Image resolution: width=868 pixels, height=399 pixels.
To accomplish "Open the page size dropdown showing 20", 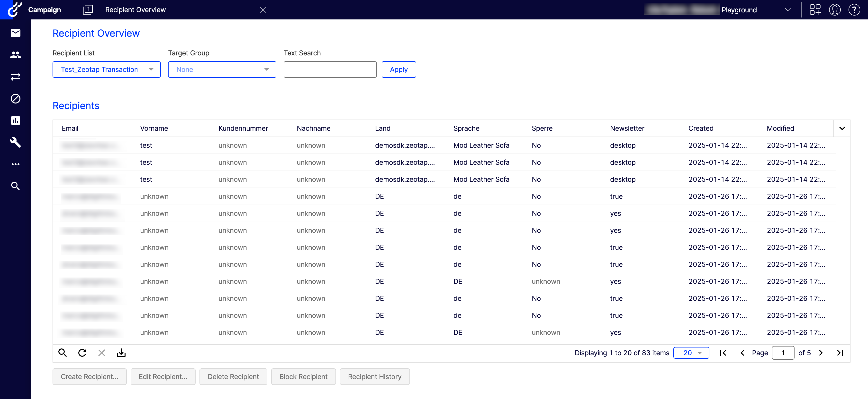I will pyautogui.click(x=691, y=353).
